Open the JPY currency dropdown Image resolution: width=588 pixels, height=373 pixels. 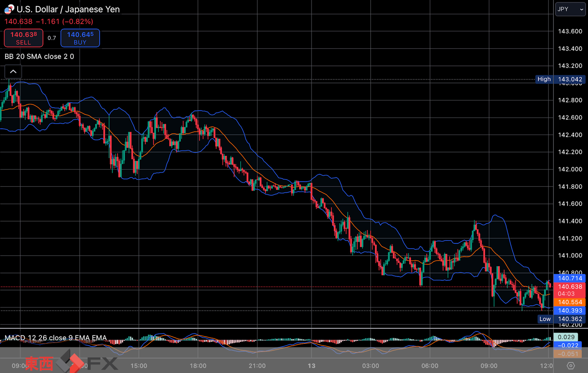(x=570, y=9)
